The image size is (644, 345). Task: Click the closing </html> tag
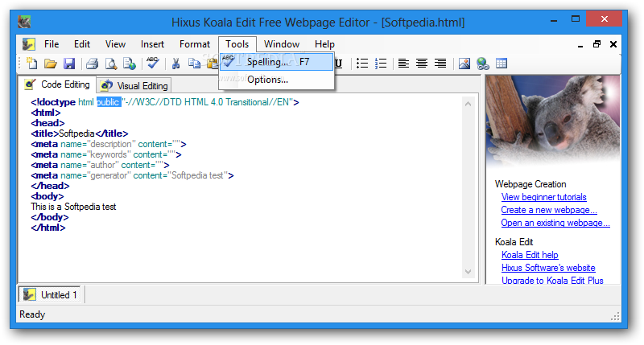click(48, 228)
